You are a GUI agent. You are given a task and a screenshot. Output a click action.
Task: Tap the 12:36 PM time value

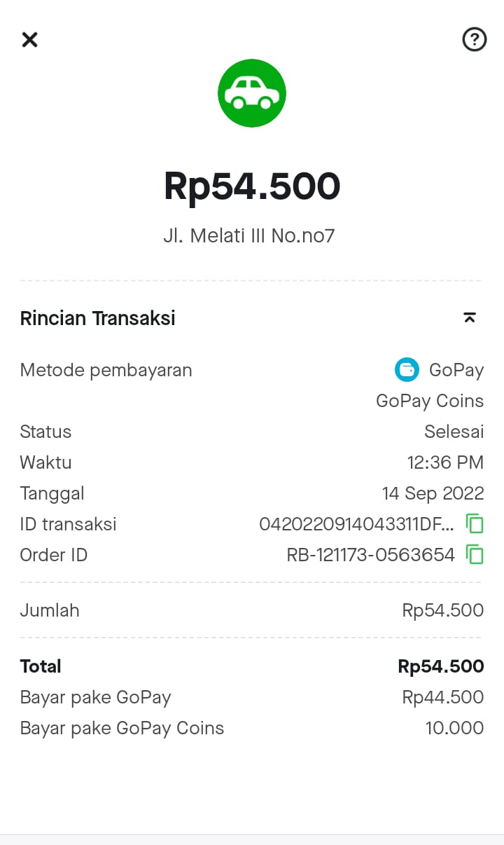point(445,462)
